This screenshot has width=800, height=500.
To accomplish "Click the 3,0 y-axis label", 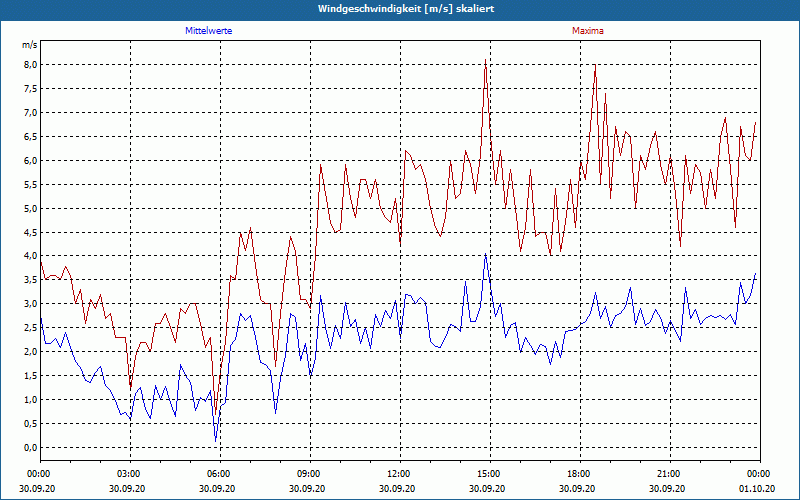I will tap(29, 304).
